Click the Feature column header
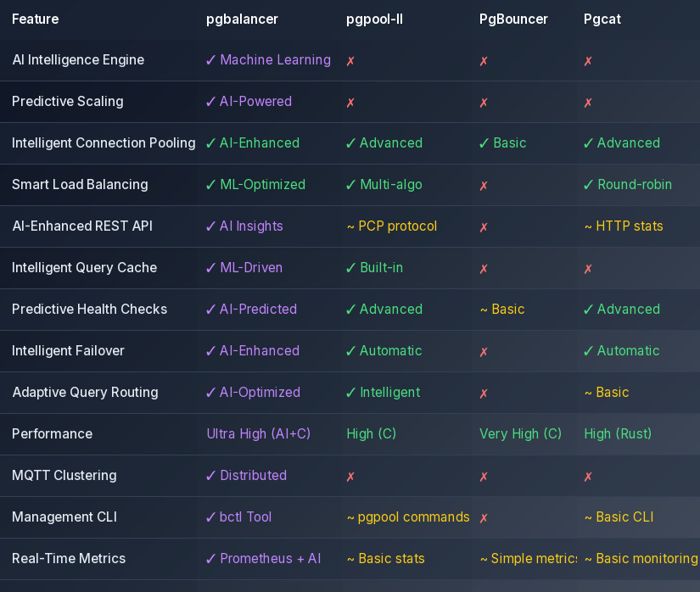Image resolution: width=700 pixels, height=592 pixels. (36, 19)
